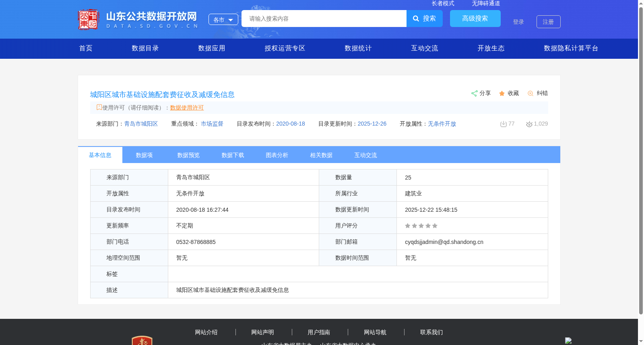Click the dataset title 城阳区城市基础设施配套费征收及减缓免信息
Viewport: 644px width, 345px height.
pos(162,95)
